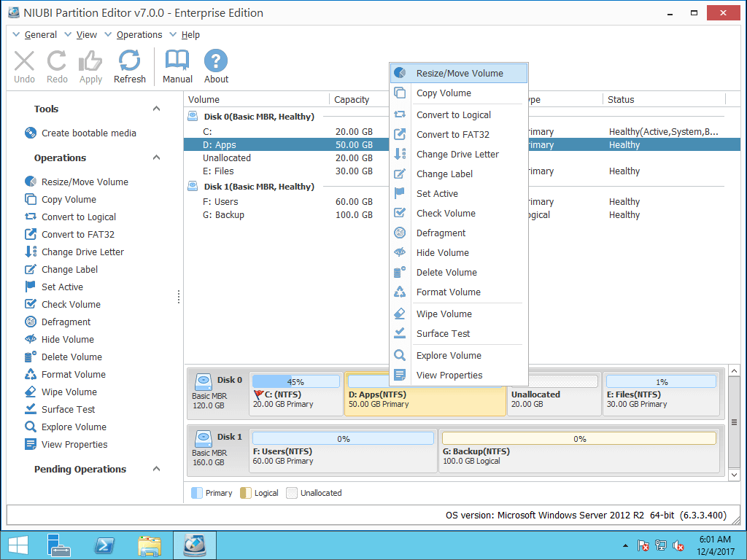
Task: Collapse the Operations section chevron
Action: click(156, 157)
